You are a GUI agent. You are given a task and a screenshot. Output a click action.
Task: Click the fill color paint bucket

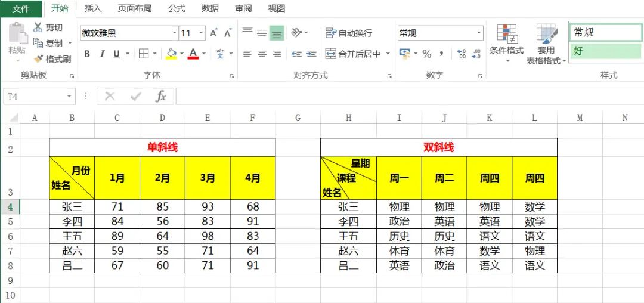171,54
